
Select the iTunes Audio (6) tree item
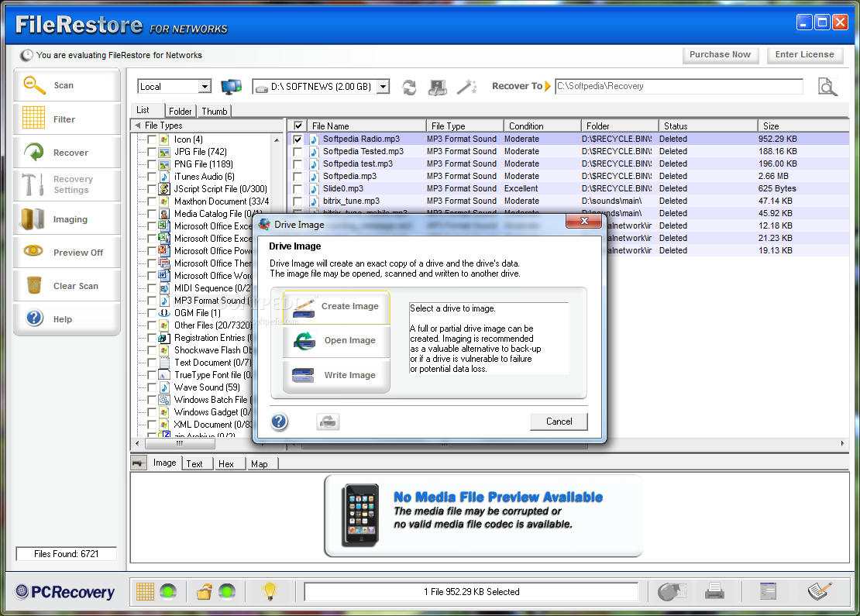204,177
